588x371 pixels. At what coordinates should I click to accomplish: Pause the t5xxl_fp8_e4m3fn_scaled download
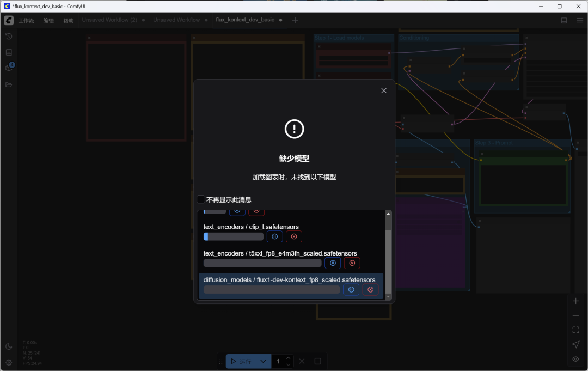click(333, 263)
